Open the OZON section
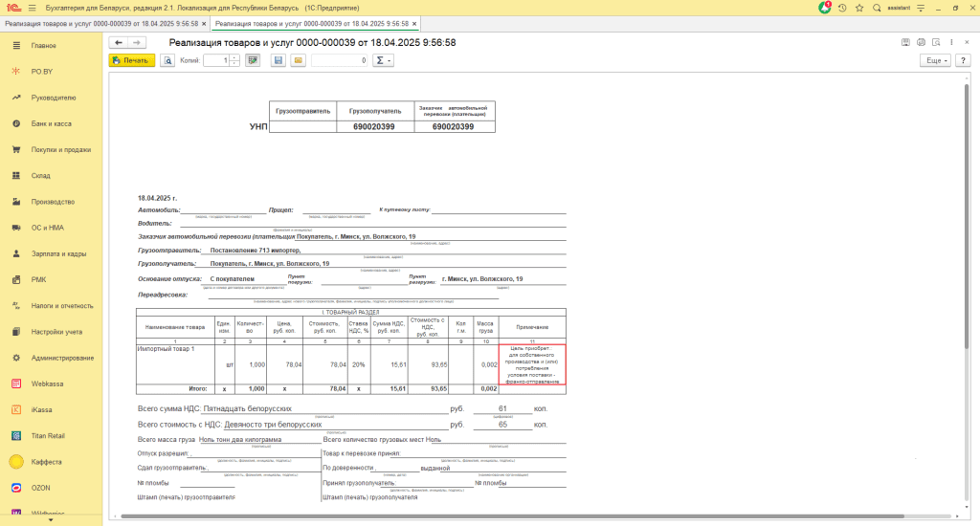 tap(40, 489)
